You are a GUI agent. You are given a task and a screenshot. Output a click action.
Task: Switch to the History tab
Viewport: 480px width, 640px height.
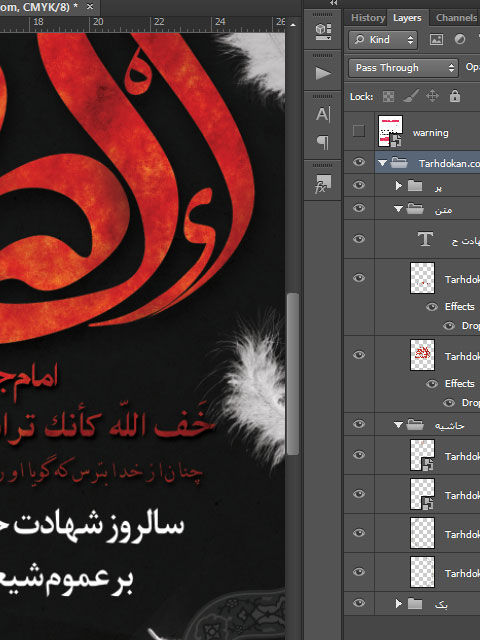pos(368,18)
